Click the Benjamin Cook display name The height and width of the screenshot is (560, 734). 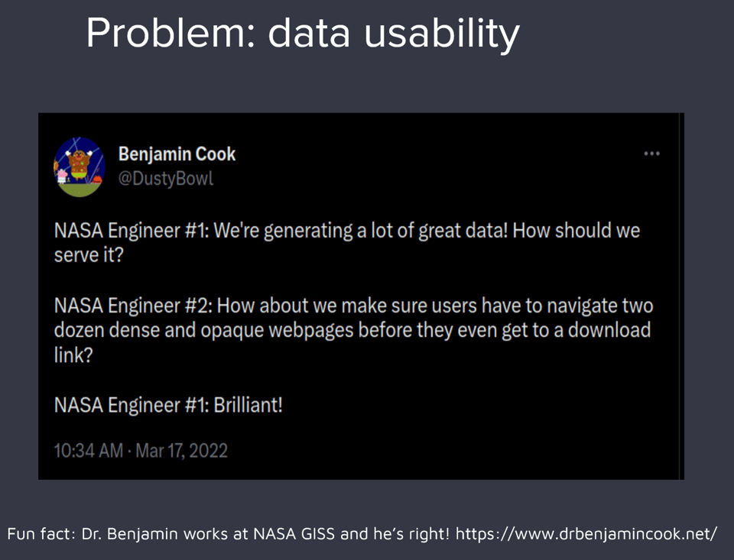pos(177,154)
